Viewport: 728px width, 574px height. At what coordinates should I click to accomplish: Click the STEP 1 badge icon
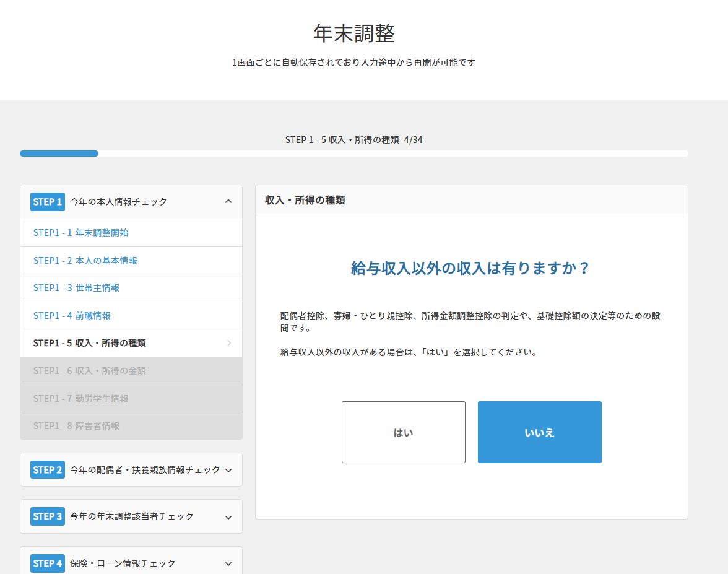(47, 201)
